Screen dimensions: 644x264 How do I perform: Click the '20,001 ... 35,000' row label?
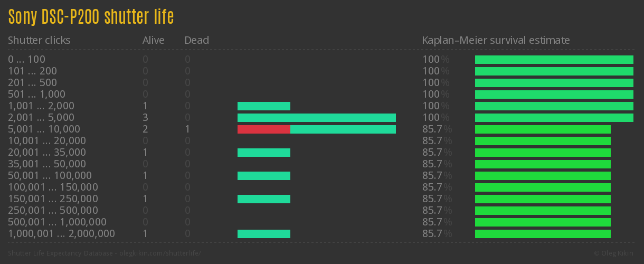47,153
